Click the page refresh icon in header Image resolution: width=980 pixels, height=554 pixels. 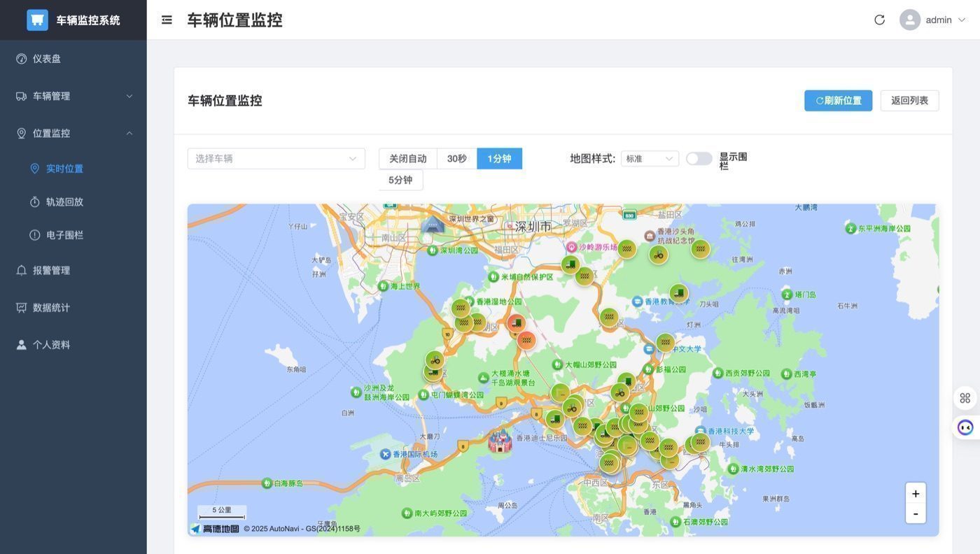[x=880, y=20]
